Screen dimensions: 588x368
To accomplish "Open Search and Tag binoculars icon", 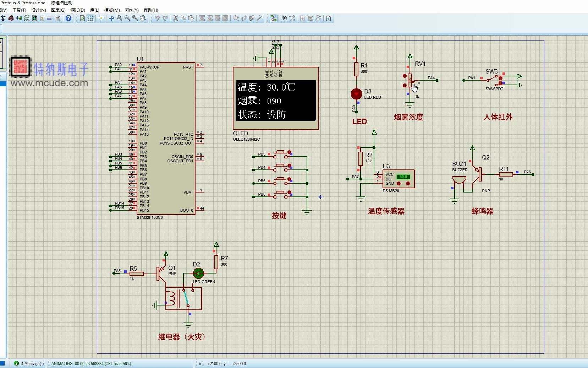I will coord(284,18).
